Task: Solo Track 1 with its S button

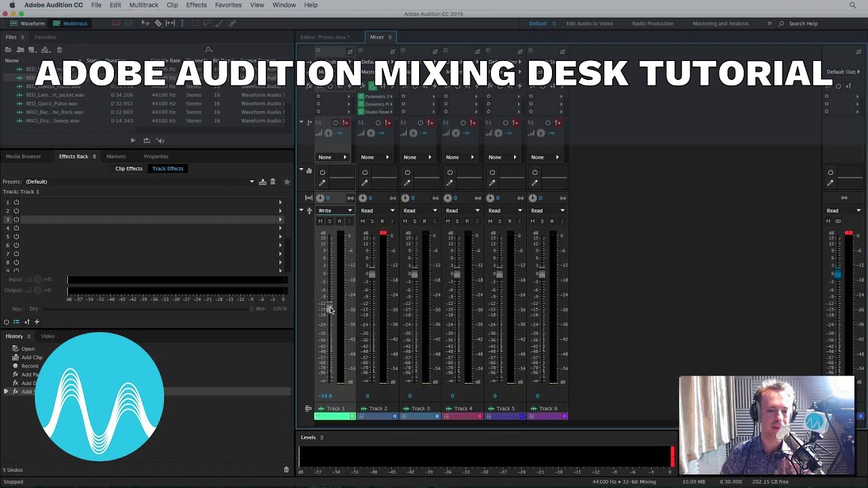Action: [329, 221]
